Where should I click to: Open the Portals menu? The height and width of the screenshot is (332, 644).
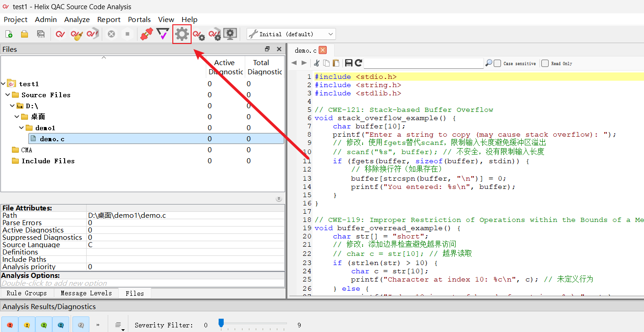click(x=139, y=19)
